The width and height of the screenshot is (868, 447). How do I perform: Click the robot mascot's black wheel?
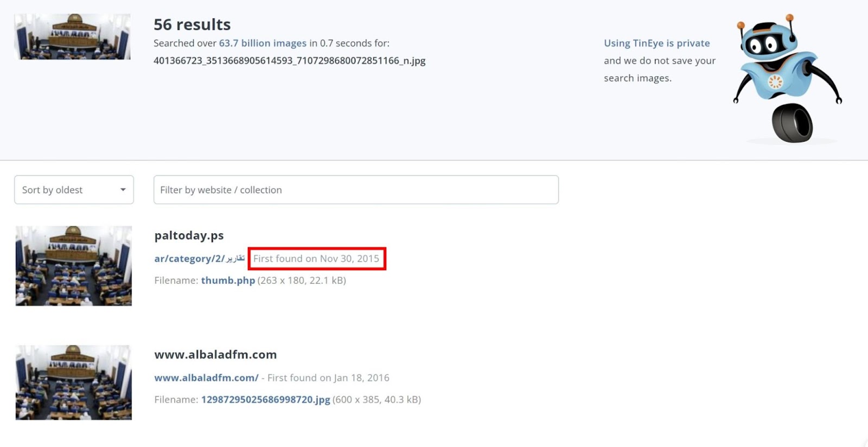pyautogui.click(x=792, y=123)
